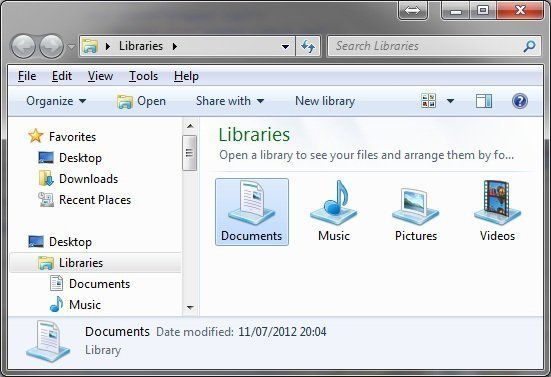Open the File menu
The image size is (551, 377).
tap(27, 76)
